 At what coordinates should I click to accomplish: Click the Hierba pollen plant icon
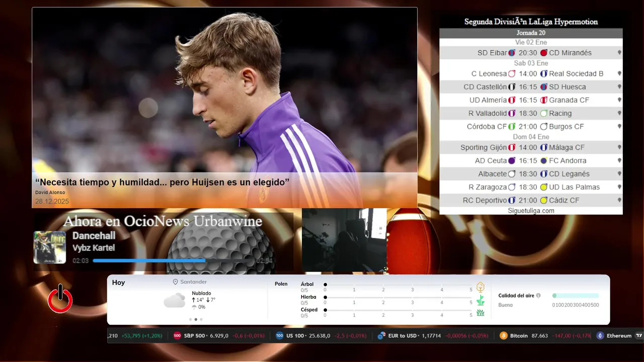[x=480, y=300]
